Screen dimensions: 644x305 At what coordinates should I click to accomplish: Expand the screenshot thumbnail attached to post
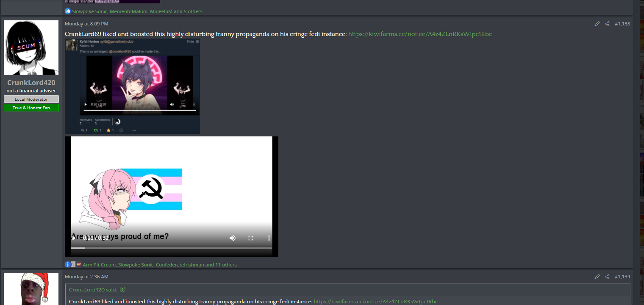132,86
